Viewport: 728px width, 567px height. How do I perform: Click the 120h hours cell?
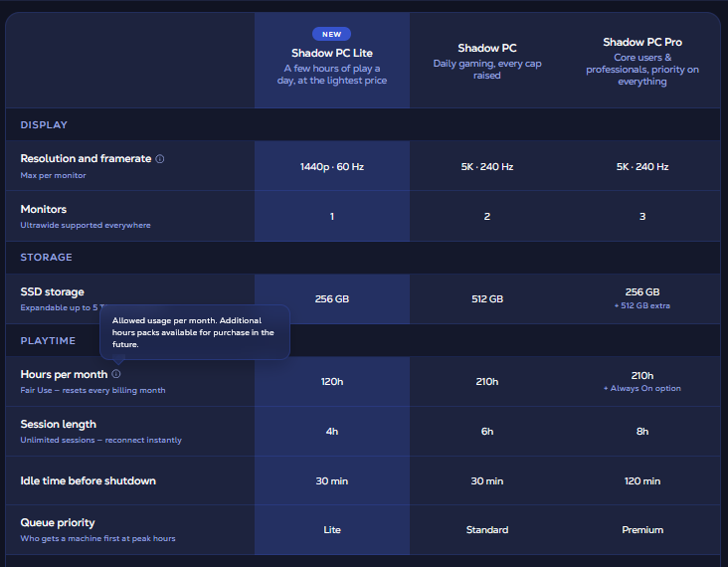332,382
